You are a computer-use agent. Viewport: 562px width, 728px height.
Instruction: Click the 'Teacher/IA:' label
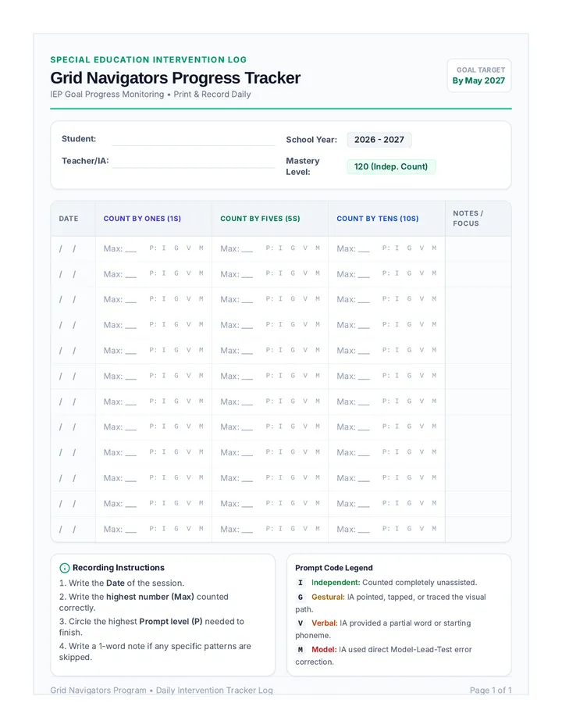click(x=85, y=161)
